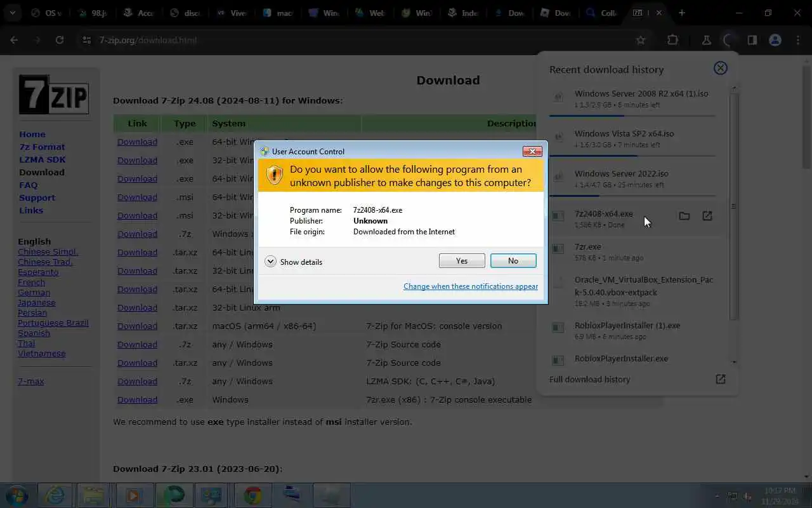Open the Support sidebar link

tap(37, 197)
